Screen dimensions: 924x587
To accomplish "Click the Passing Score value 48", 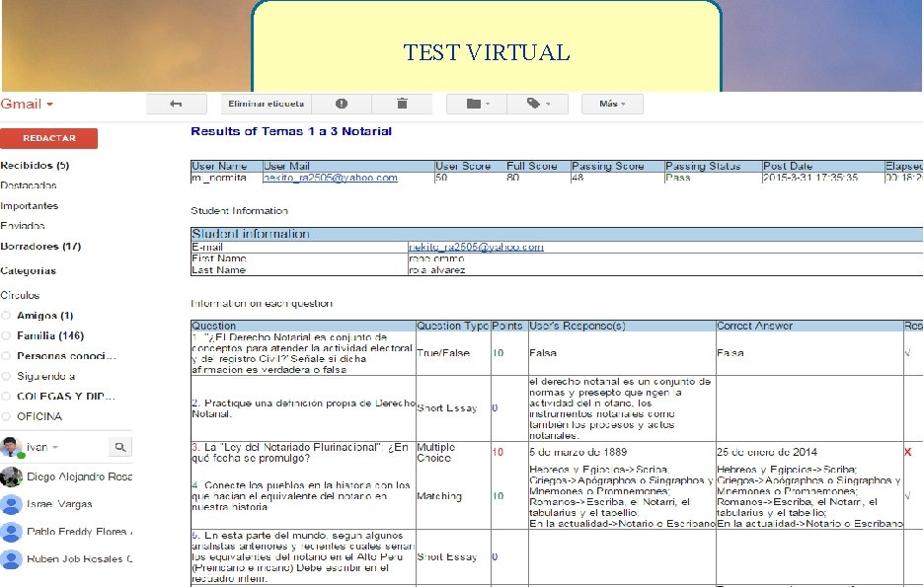I will click(577, 178).
